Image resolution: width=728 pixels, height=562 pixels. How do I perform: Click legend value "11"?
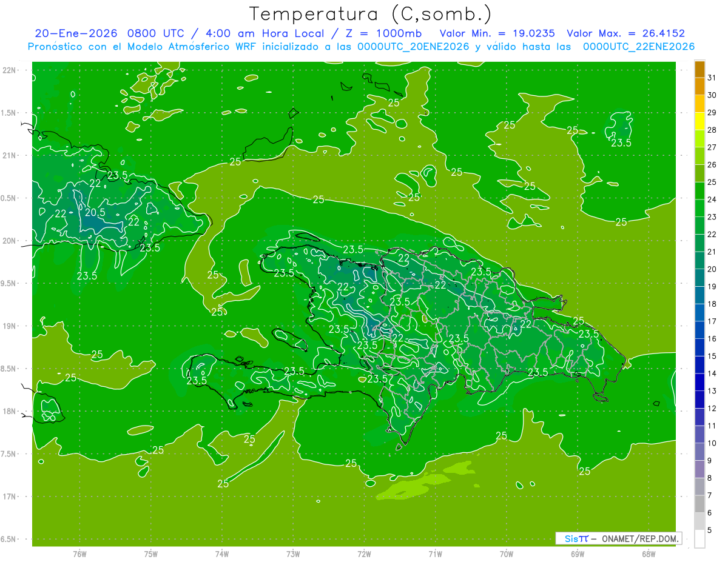(712, 426)
